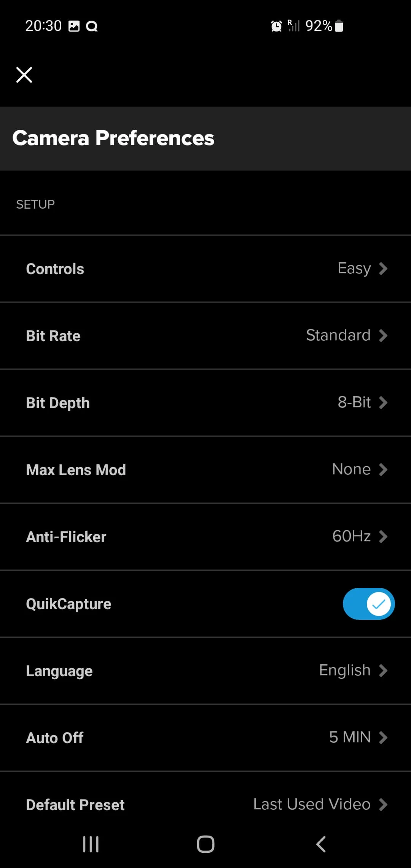Viewport: 411px width, 868px height.
Task: Expand the Controls chevron arrow
Action: (383, 269)
